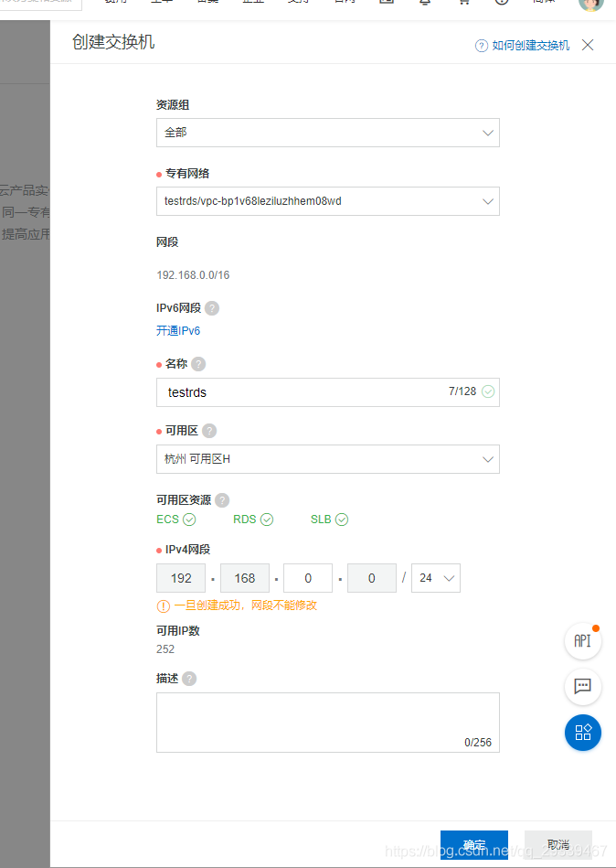Open the API floating button

(583, 641)
